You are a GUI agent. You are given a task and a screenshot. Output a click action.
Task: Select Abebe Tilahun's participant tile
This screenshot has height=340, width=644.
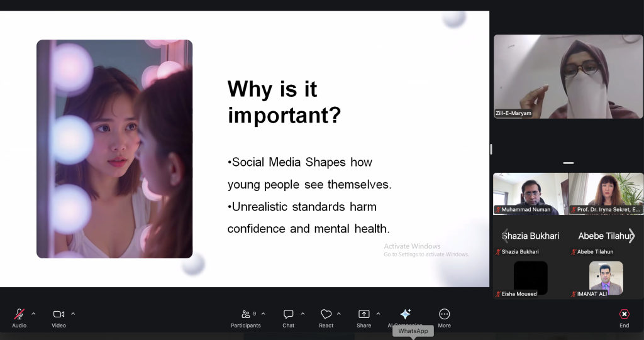(x=606, y=236)
